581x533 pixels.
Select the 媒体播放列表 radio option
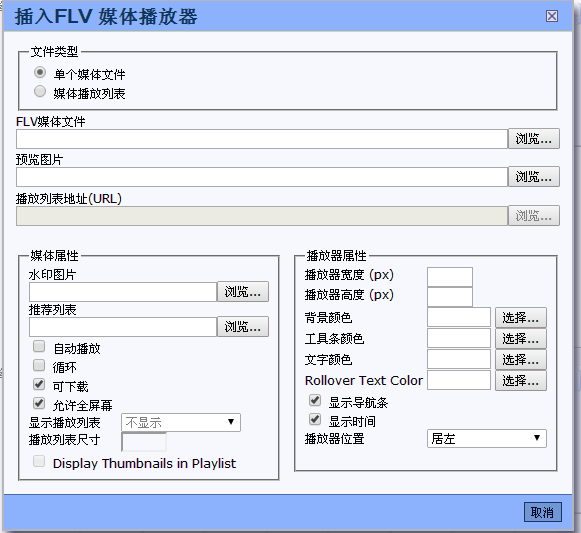coord(40,91)
